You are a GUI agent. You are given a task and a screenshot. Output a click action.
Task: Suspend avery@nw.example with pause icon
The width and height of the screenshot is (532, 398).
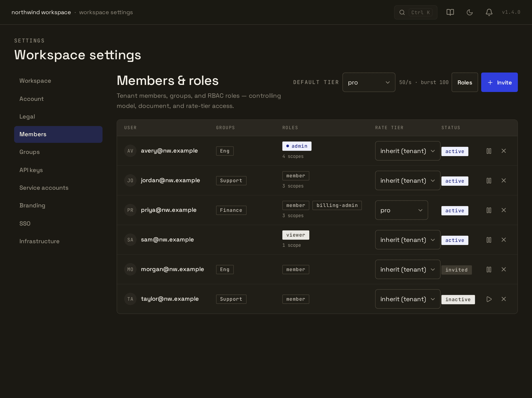(489, 151)
